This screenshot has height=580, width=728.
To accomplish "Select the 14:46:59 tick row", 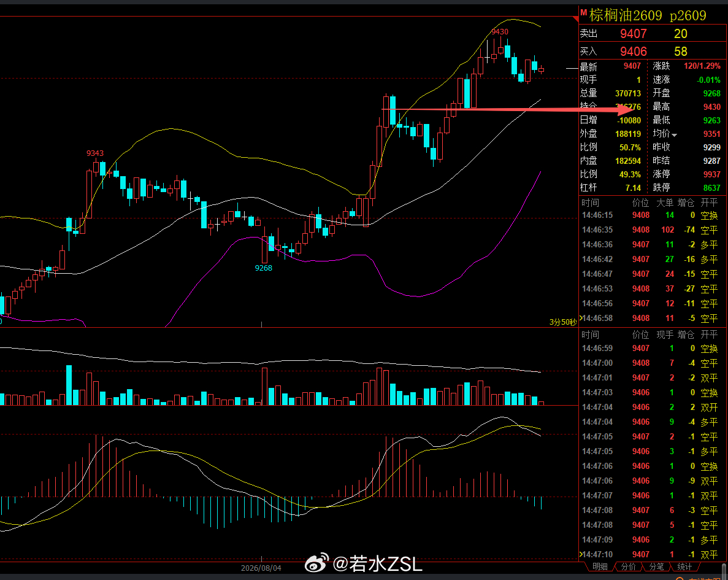I will tap(650, 348).
